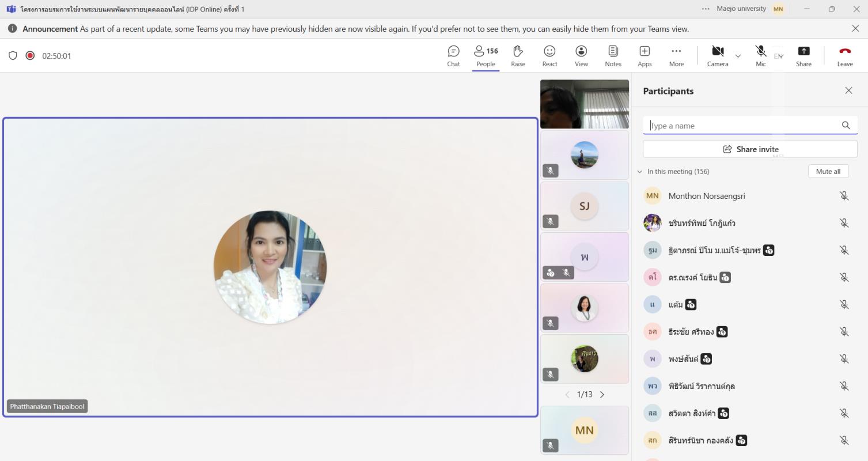Click the Share screen icon

pos(803,56)
